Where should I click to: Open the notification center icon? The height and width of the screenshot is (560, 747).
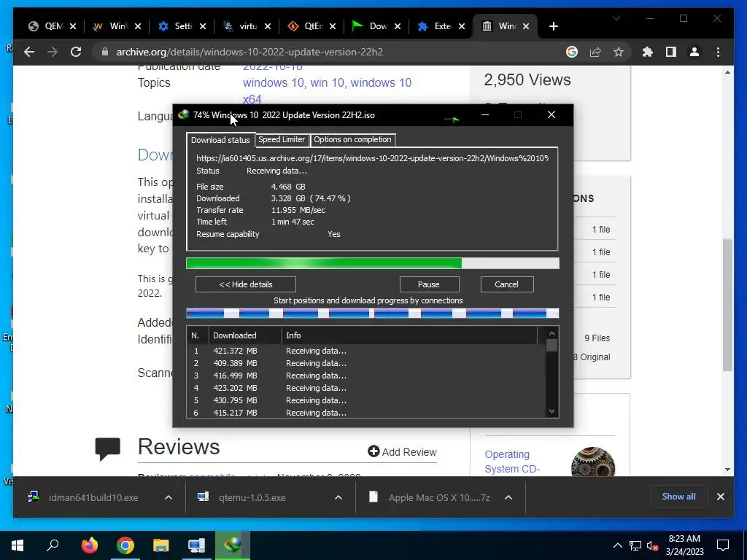click(x=723, y=545)
